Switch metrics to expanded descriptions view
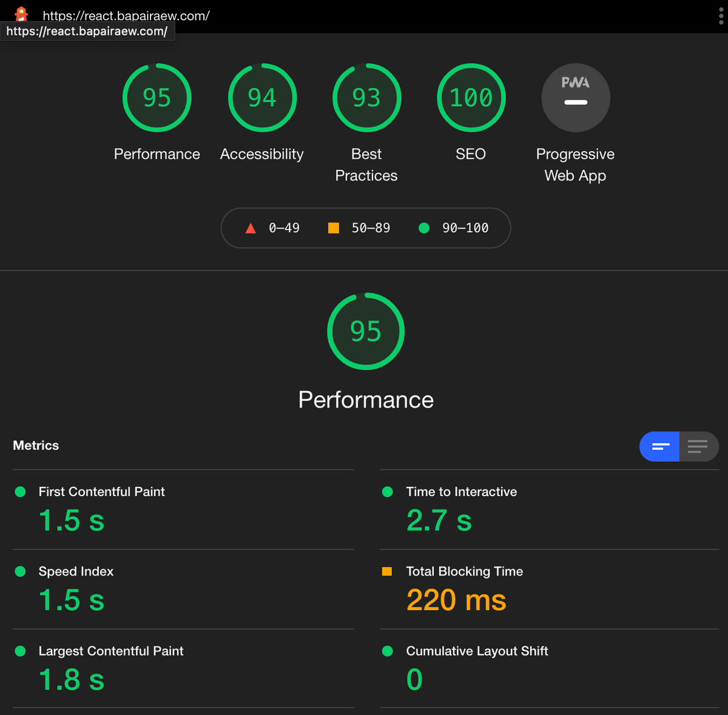This screenshot has width=728, height=715. coord(698,446)
